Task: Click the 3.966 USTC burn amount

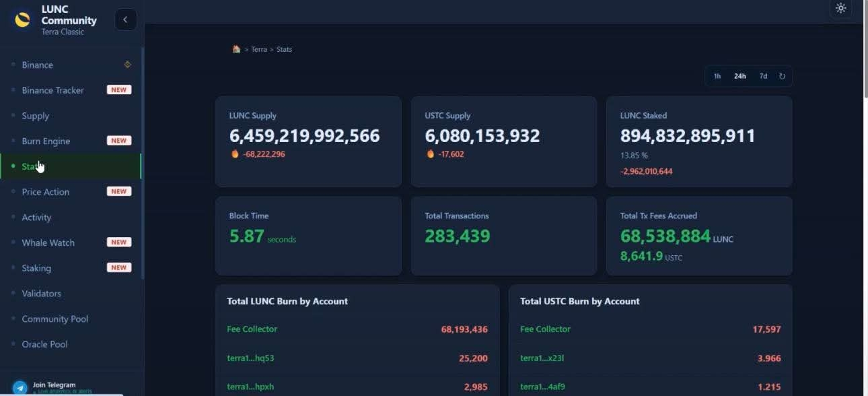Action: coord(769,358)
